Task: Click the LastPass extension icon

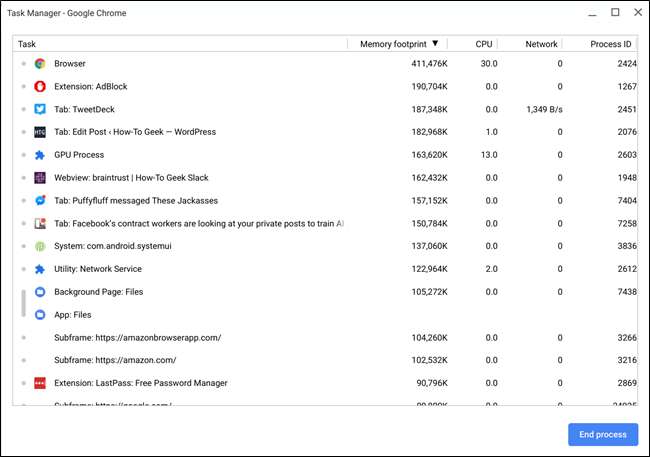Action: tap(40, 383)
